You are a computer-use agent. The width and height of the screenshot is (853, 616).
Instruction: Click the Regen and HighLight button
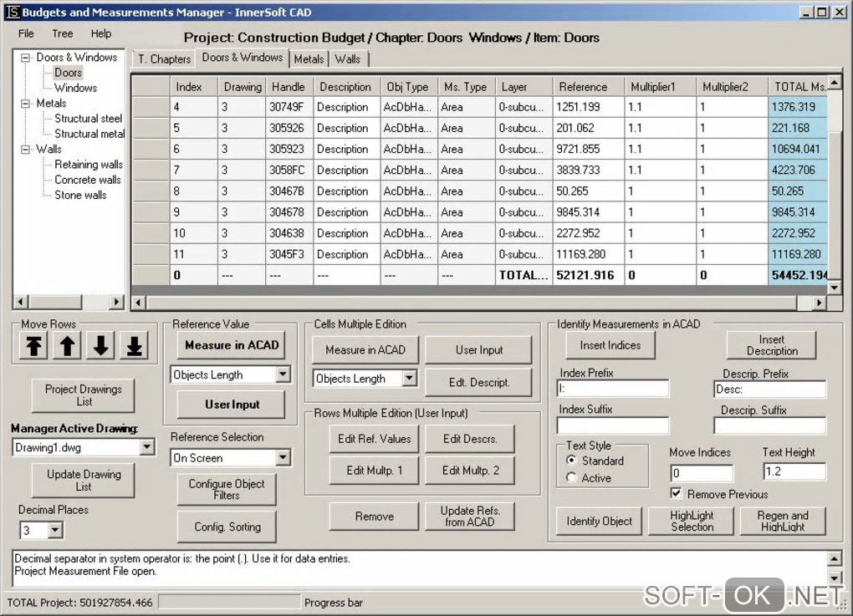click(783, 521)
